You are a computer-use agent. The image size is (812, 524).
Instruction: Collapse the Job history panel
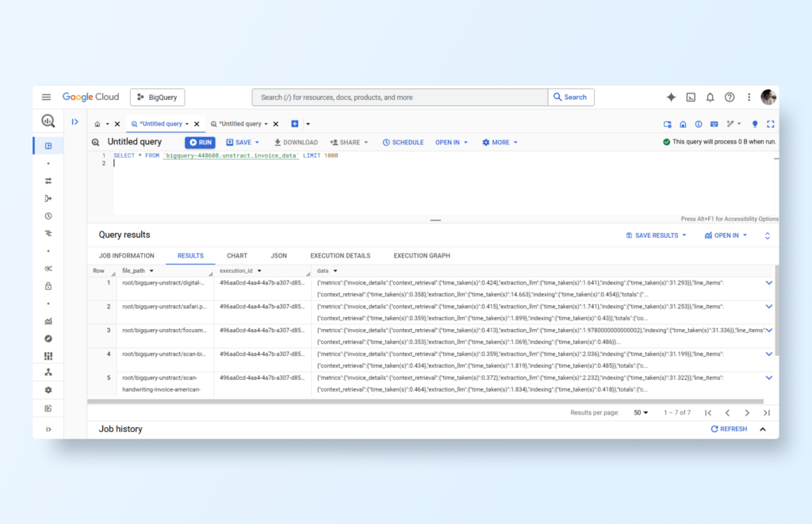pos(763,429)
